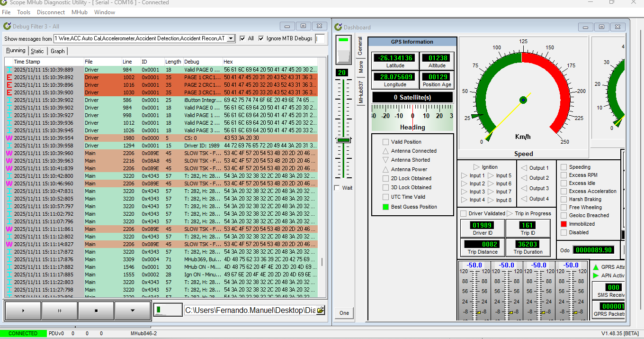Click the open folder icon beside file path
This screenshot has width=644, height=339.
pyautogui.click(x=321, y=310)
